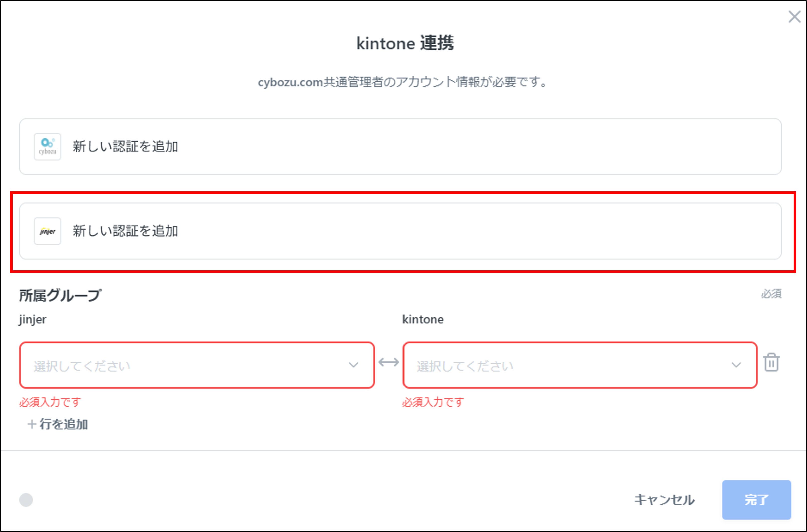Close the kintone 連携 dialog

[794, 17]
